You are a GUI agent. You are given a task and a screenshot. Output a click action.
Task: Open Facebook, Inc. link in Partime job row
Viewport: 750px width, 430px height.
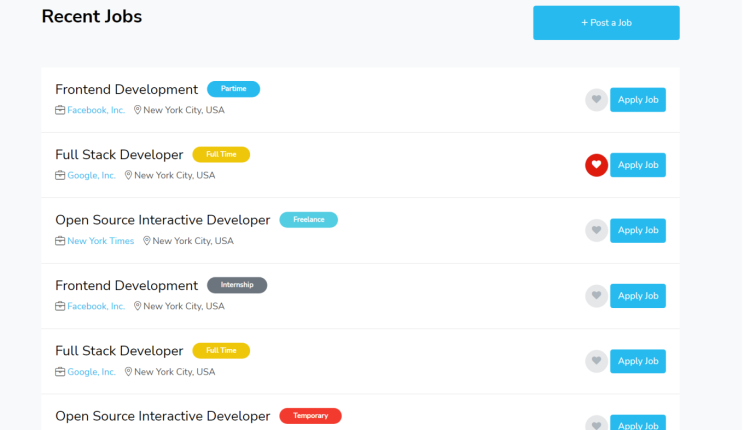click(96, 110)
